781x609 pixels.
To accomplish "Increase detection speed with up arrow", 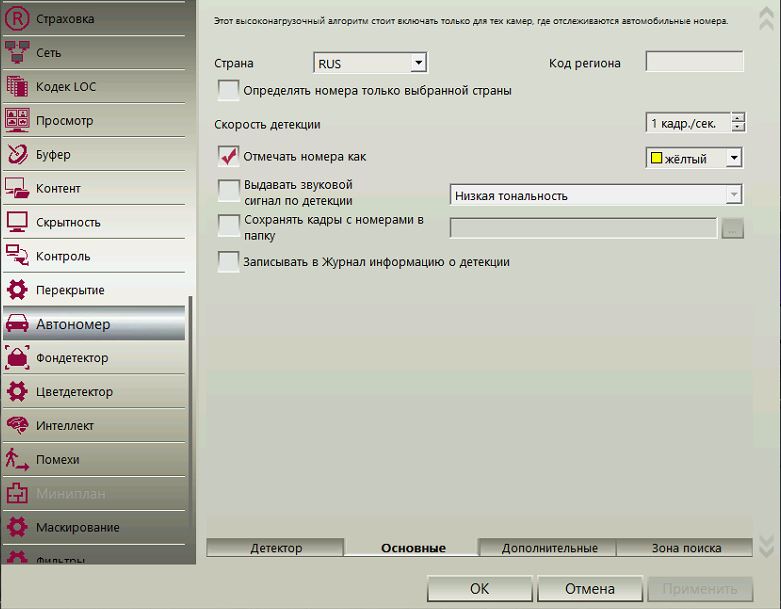I will [738, 117].
